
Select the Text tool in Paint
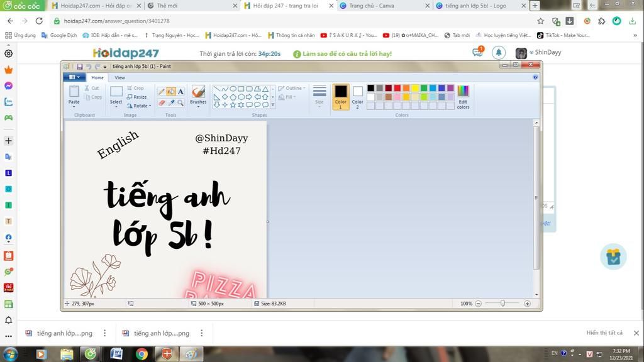coord(180,92)
